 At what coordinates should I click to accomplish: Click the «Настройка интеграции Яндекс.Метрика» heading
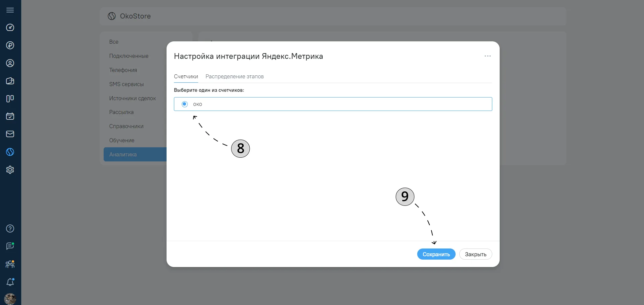[248, 56]
